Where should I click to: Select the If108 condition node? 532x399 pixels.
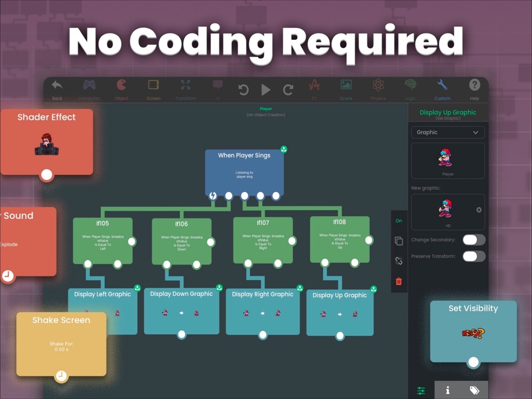pos(339,239)
